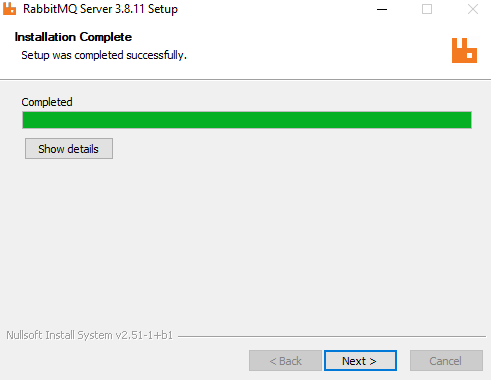Click the large orange RabbitMQ logo
The width and height of the screenshot is (491, 380).
[x=464, y=50]
